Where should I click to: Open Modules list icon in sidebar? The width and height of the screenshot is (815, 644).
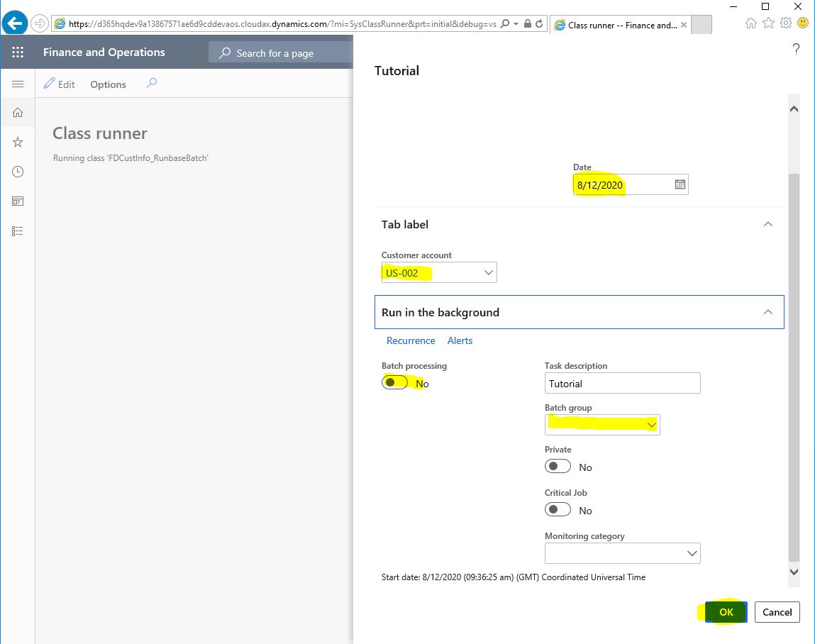(x=18, y=231)
